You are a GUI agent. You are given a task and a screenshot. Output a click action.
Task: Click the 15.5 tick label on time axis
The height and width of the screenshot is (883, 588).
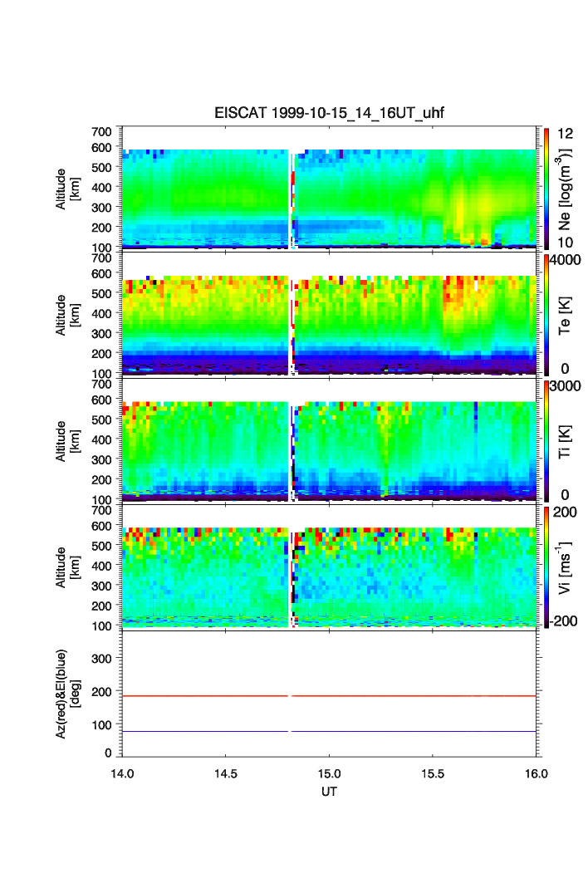click(434, 772)
